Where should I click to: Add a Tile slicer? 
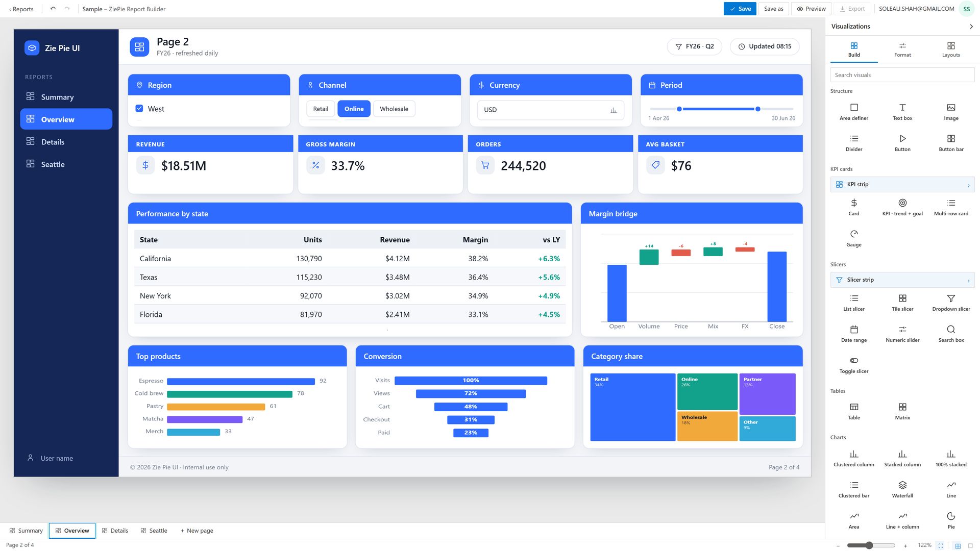902,303
